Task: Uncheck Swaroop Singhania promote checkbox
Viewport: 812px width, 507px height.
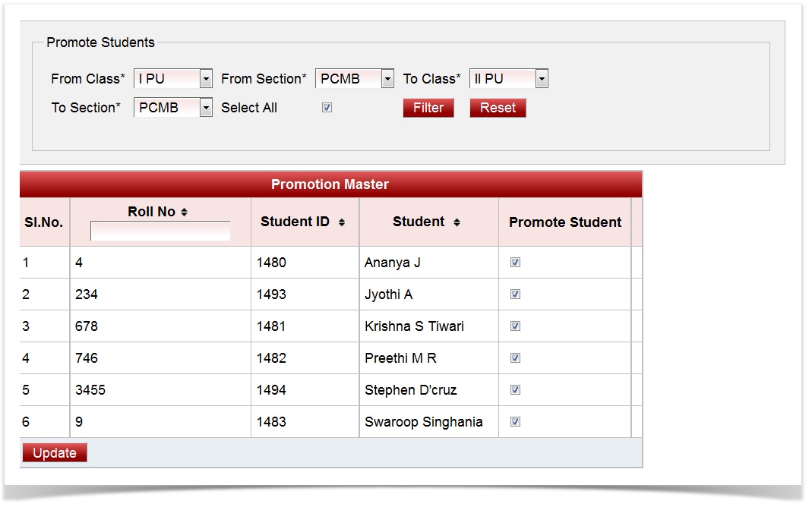Action: (x=515, y=422)
